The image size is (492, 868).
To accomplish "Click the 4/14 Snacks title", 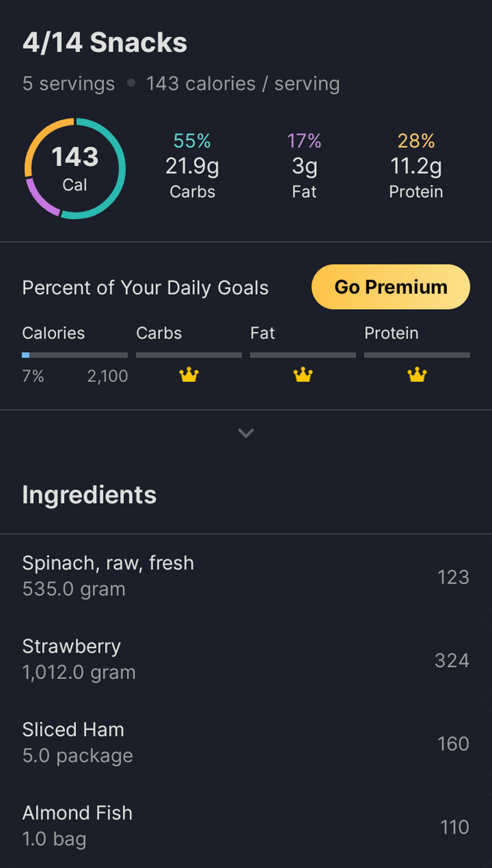I will point(105,43).
